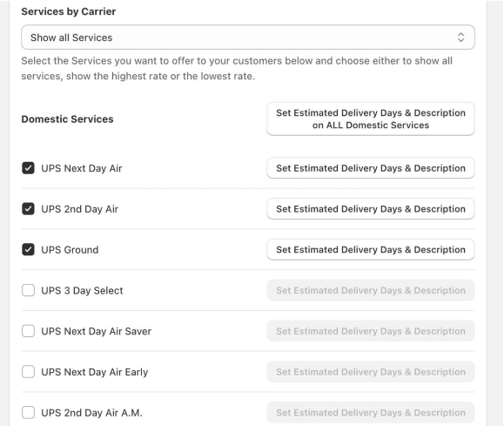Set delivery days on ALL Domestic Services
The image size is (504, 426).
pyautogui.click(x=371, y=119)
